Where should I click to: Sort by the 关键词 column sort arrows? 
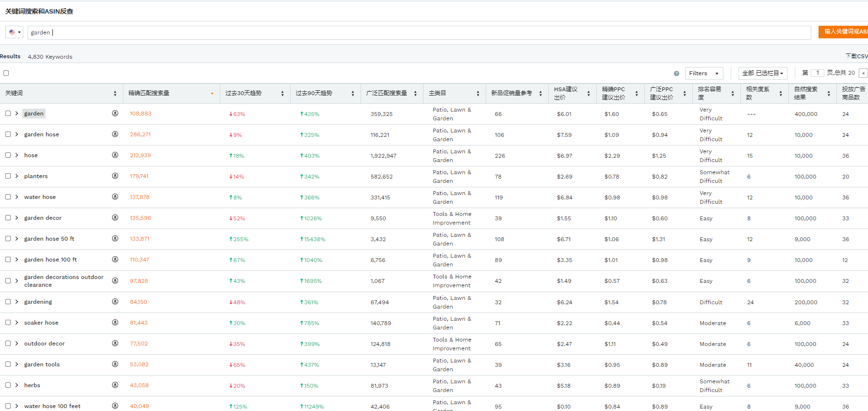[x=115, y=94]
